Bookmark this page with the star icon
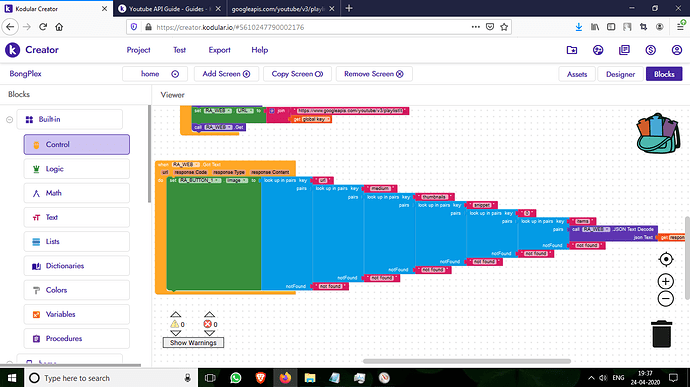Screen dimensions: 690x387 click(504, 27)
